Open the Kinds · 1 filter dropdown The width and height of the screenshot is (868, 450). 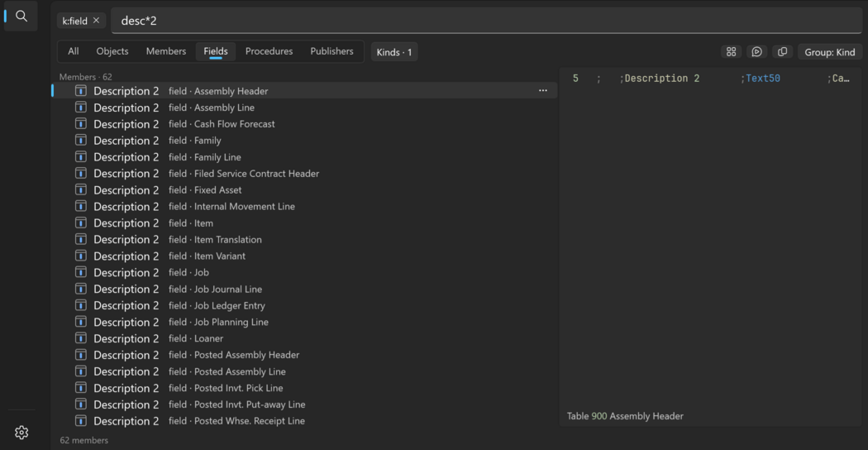tap(394, 52)
